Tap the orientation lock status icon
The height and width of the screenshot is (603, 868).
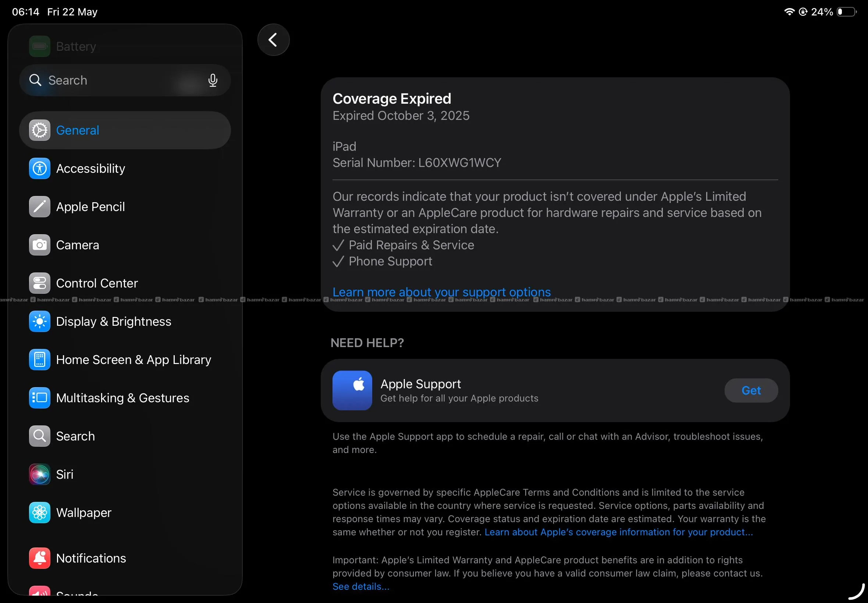click(803, 12)
